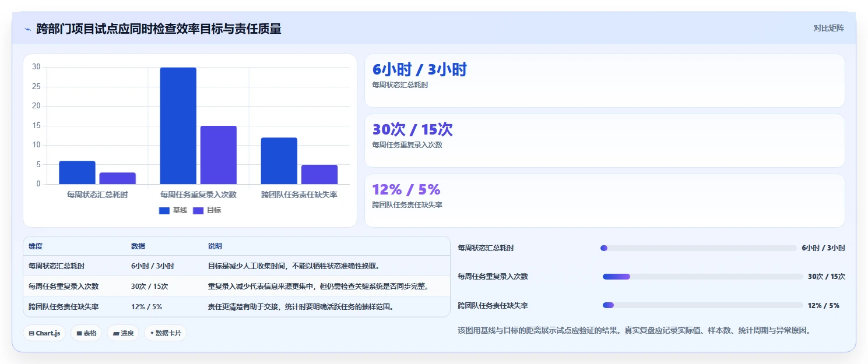Click table row label 跨团队任务责任缺失率

click(64, 306)
